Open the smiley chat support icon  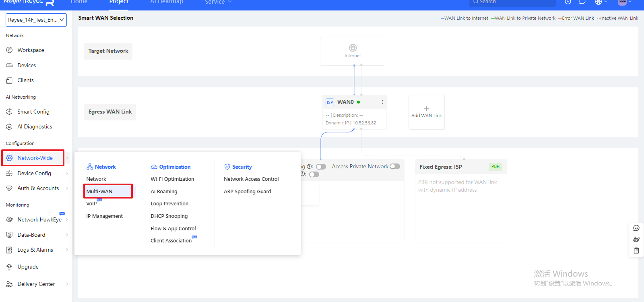click(636, 228)
